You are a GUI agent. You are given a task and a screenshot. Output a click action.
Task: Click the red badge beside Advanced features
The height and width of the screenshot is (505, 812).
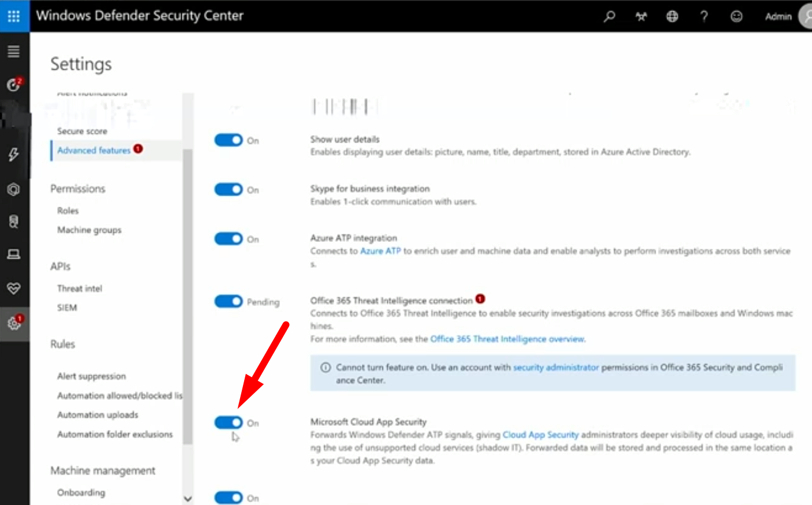(x=138, y=149)
